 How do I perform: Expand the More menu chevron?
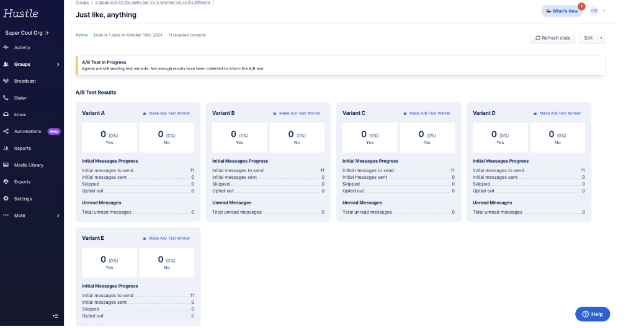tap(58, 215)
